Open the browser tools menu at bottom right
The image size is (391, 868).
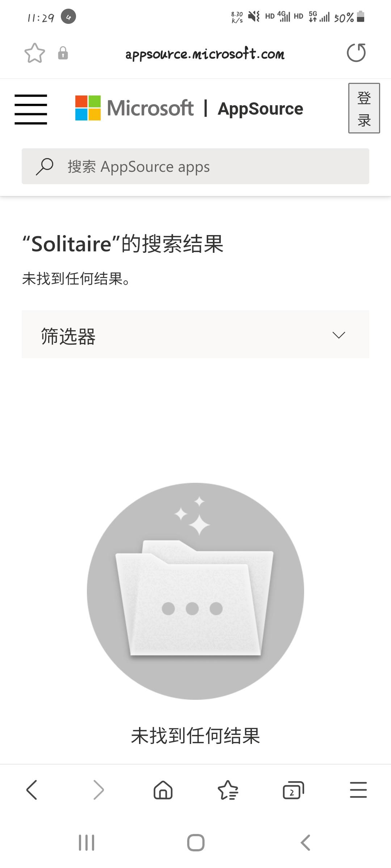[x=358, y=790]
